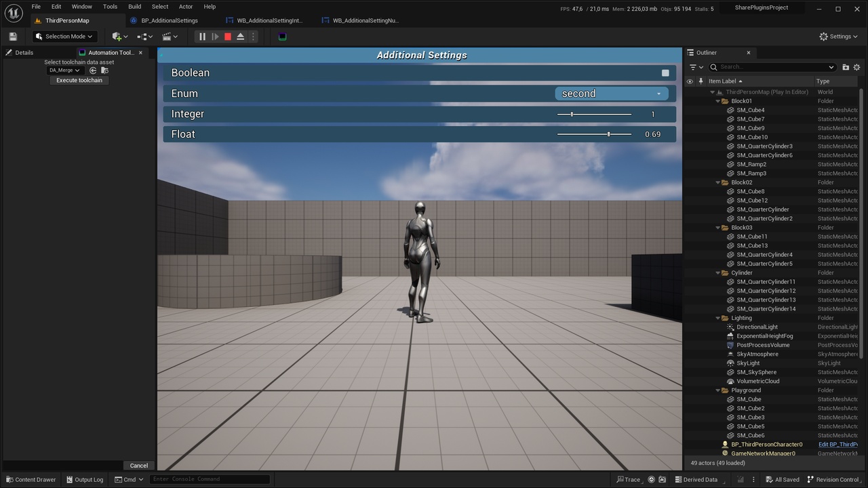Toggle the Boolean setting checkbox
This screenshot has height=488, width=868.
[x=665, y=73]
